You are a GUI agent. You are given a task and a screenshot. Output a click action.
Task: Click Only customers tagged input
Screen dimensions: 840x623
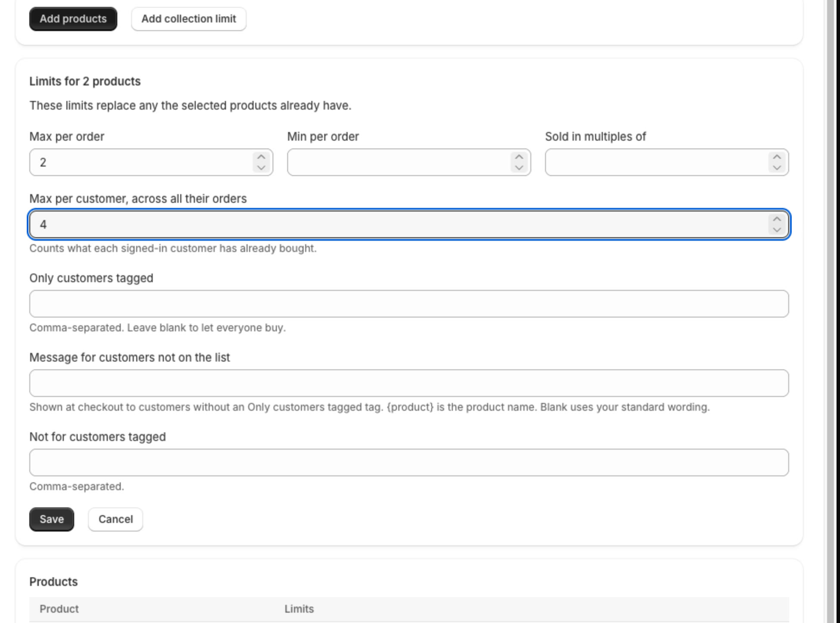pos(409,304)
